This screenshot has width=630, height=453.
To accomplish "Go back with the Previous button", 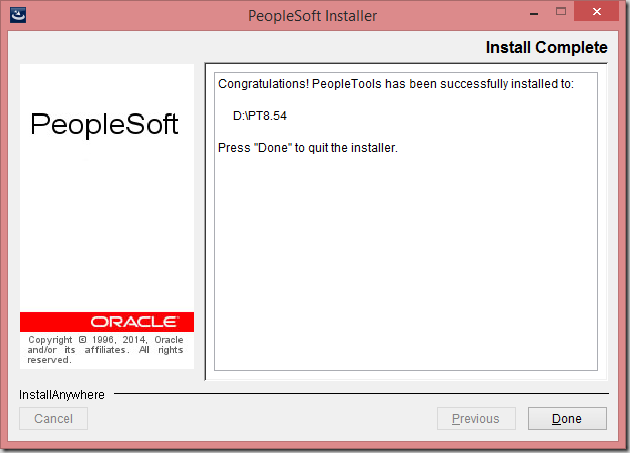I will click(476, 418).
